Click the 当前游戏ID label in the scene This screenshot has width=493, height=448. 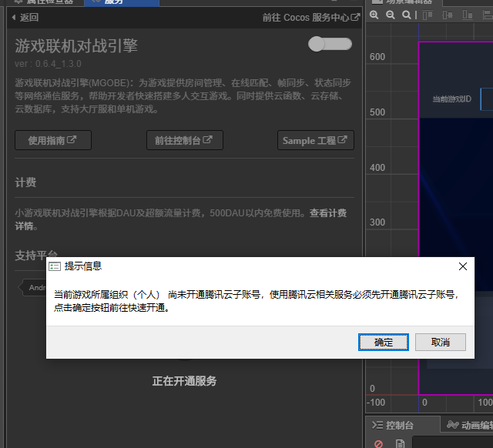coord(452,99)
